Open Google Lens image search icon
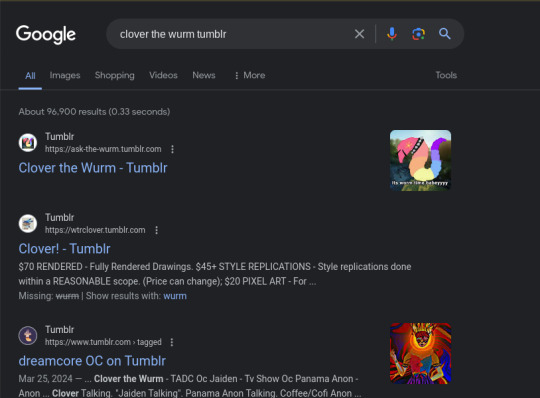This screenshot has width=540, height=398. coord(418,34)
